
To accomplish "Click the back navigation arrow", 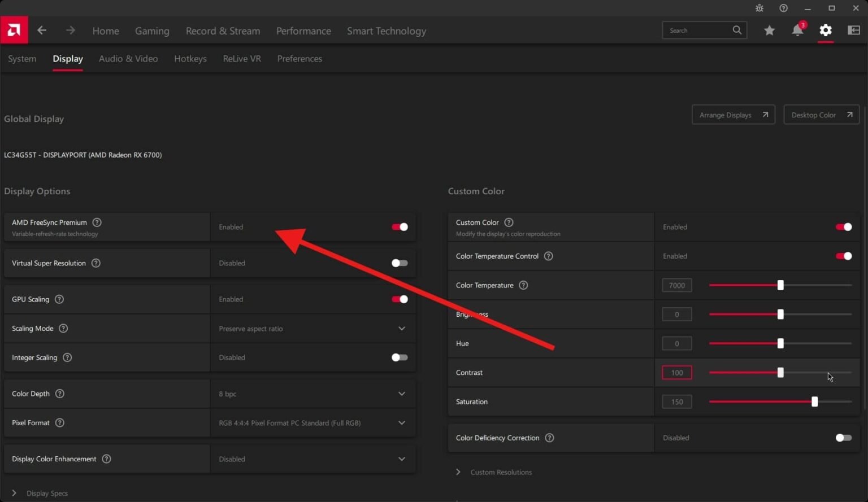I will click(x=41, y=30).
